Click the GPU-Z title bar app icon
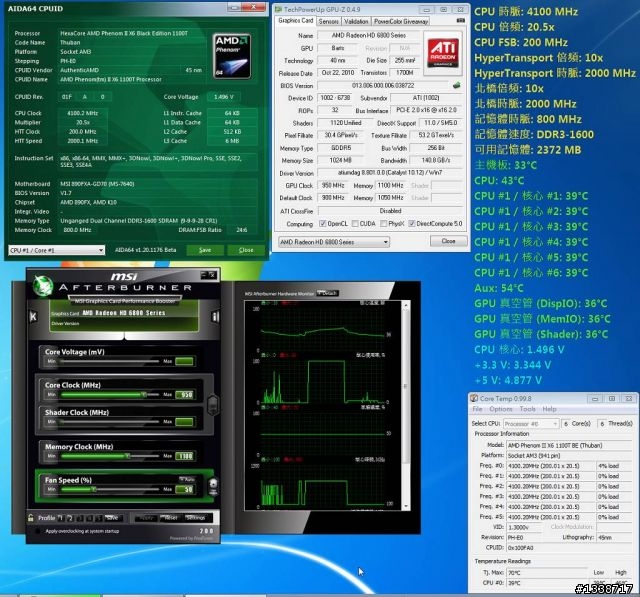The image size is (640, 597). (x=278, y=9)
